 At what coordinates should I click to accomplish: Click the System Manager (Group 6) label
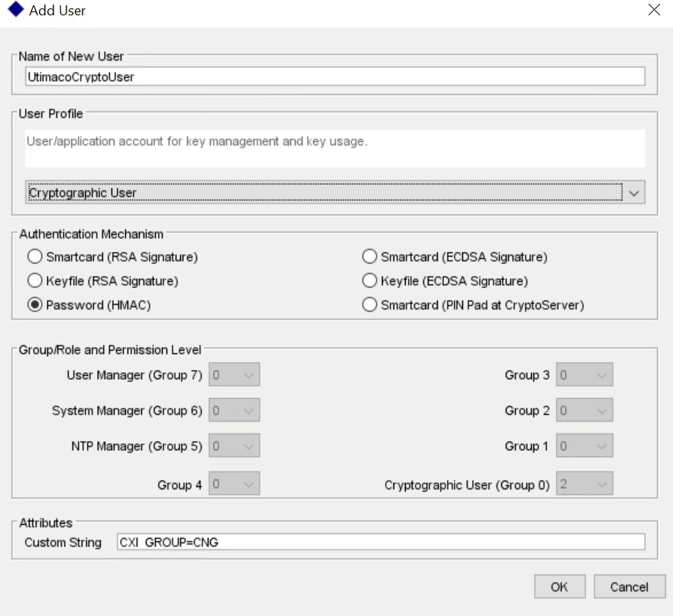(127, 410)
